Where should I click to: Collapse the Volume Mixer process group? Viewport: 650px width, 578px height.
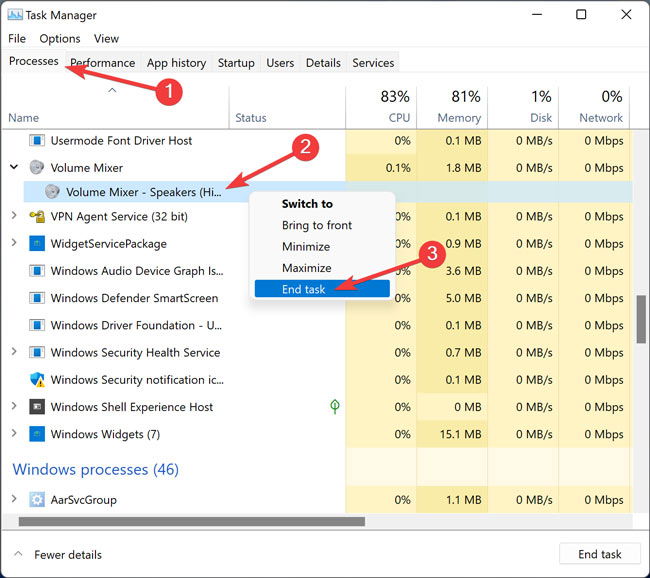[x=14, y=167]
